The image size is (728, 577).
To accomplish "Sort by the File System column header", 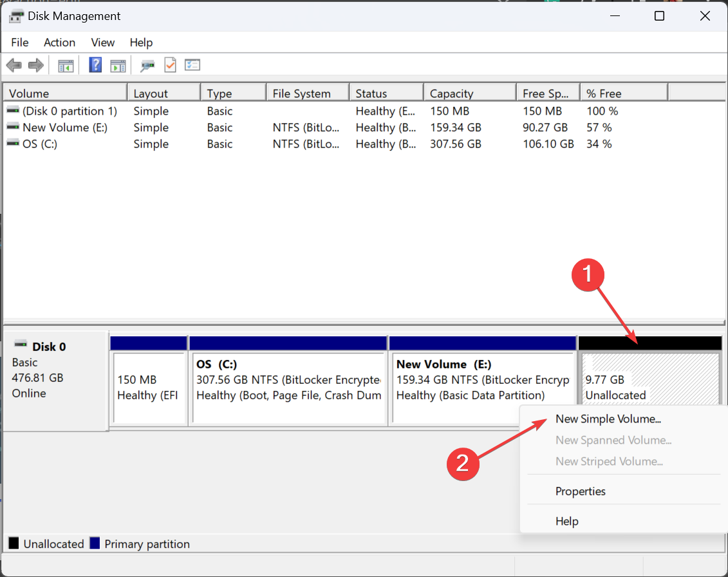I will click(x=308, y=93).
